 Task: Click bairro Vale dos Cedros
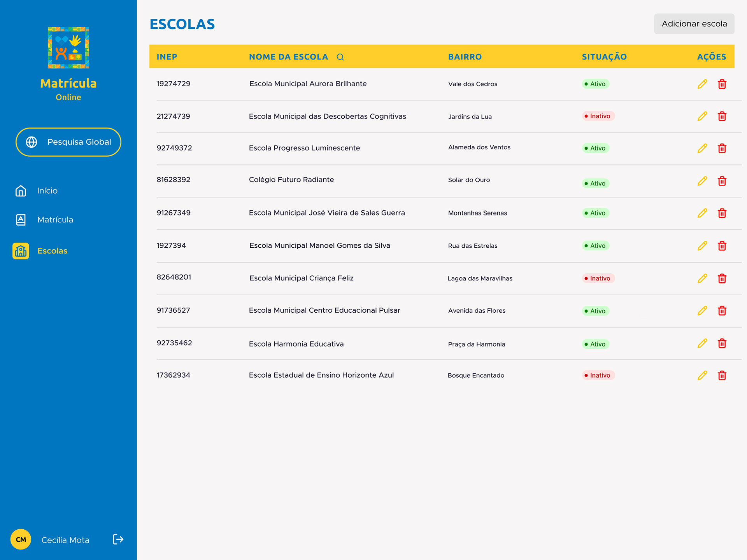[x=473, y=84]
